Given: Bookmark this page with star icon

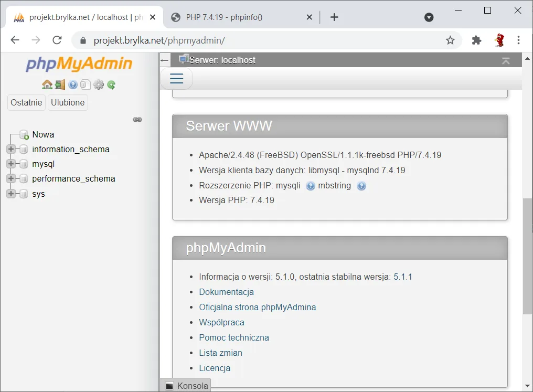Looking at the screenshot, I should pos(450,40).
